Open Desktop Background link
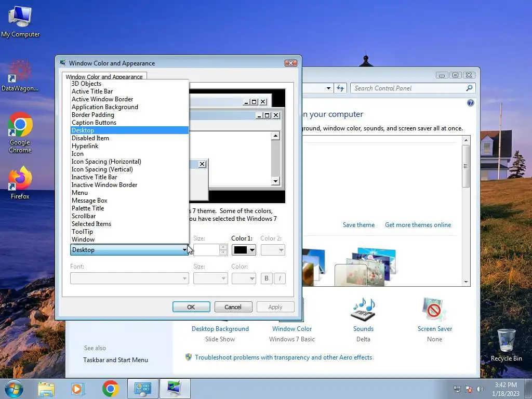Image resolution: width=532 pixels, height=399 pixels. [220, 328]
